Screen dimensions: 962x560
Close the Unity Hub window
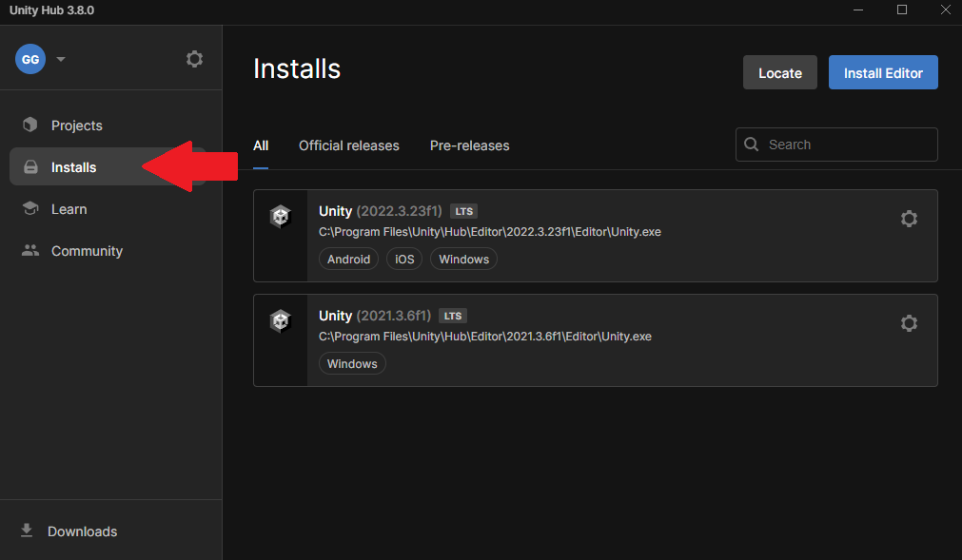pos(946,10)
